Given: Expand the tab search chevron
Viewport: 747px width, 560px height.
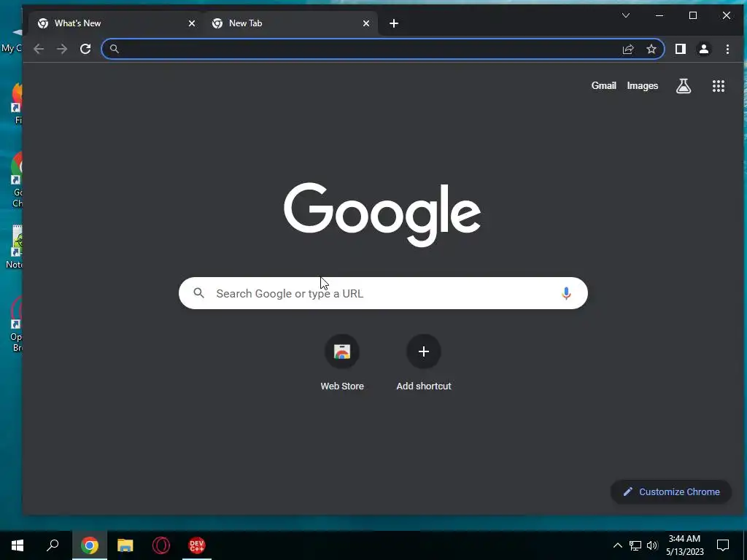Looking at the screenshot, I should (626, 16).
